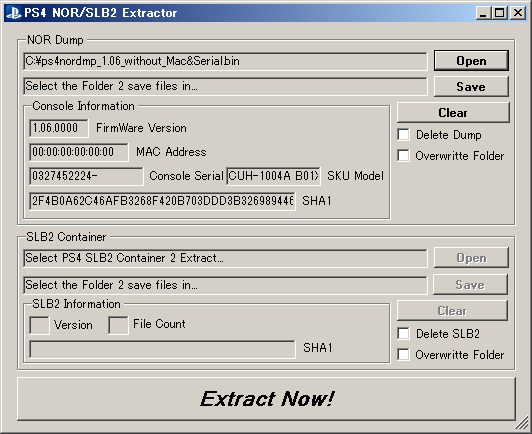Image resolution: width=532 pixels, height=434 pixels.
Task: Click the disabled Open button for SLB2
Action: point(471,258)
